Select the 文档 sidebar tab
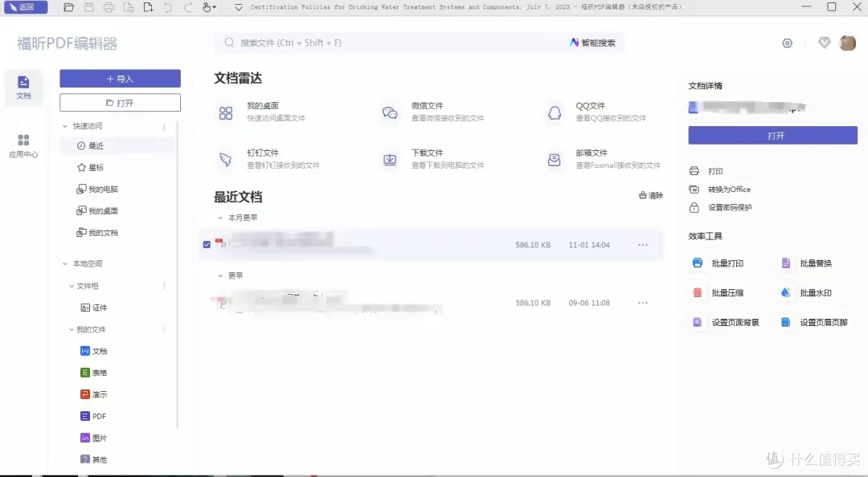Screen dimensions: 868x477 tap(23, 88)
